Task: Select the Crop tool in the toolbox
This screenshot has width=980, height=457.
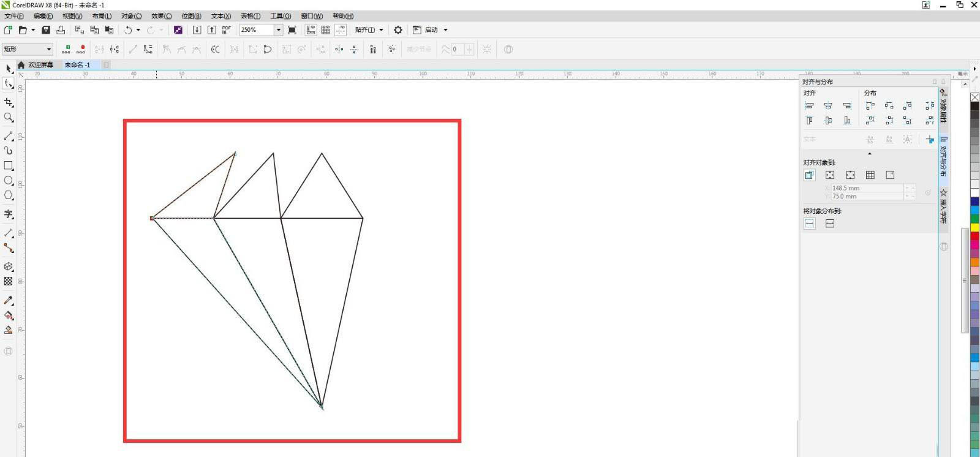Action: [x=9, y=102]
